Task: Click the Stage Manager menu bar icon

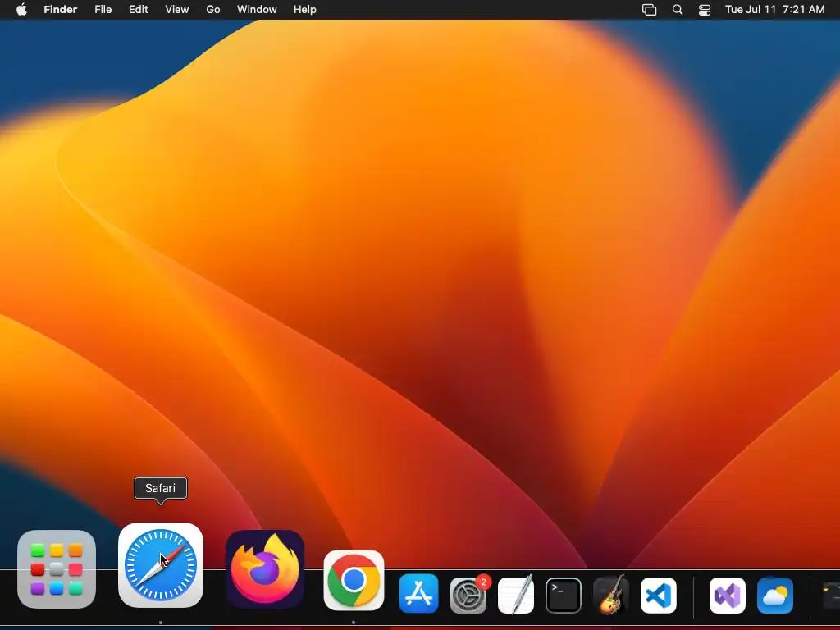Action: point(650,10)
